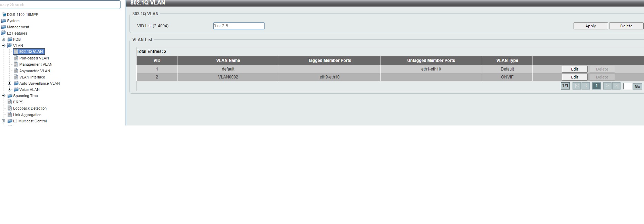Focus the Fuzzy Search box

click(x=59, y=4)
